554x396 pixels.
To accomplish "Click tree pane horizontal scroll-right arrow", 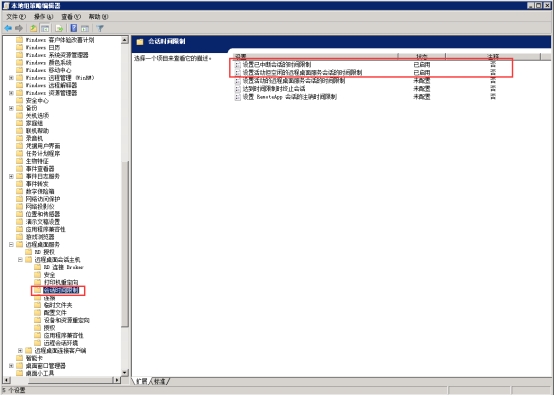I will 117,380.
